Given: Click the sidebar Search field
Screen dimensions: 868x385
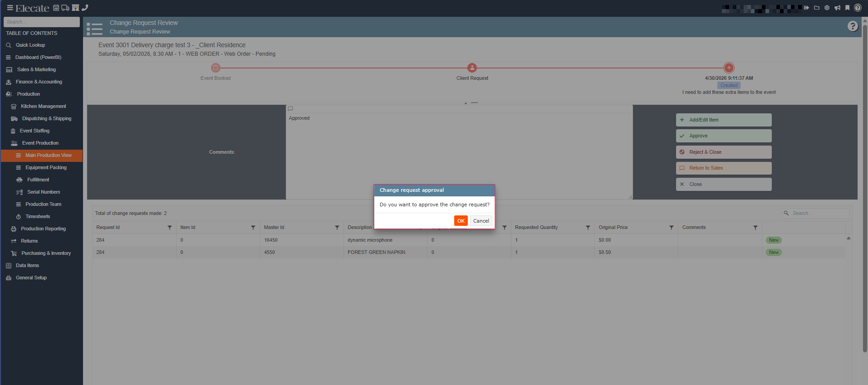Looking at the screenshot, I should [41, 22].
